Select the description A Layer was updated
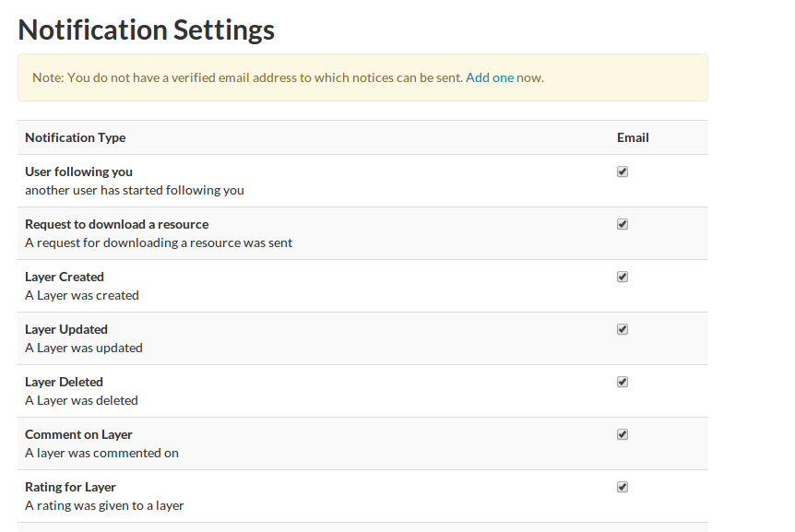The width and height of the screenshot is (795, 532). pyautogui.click(x=84, y=349)
